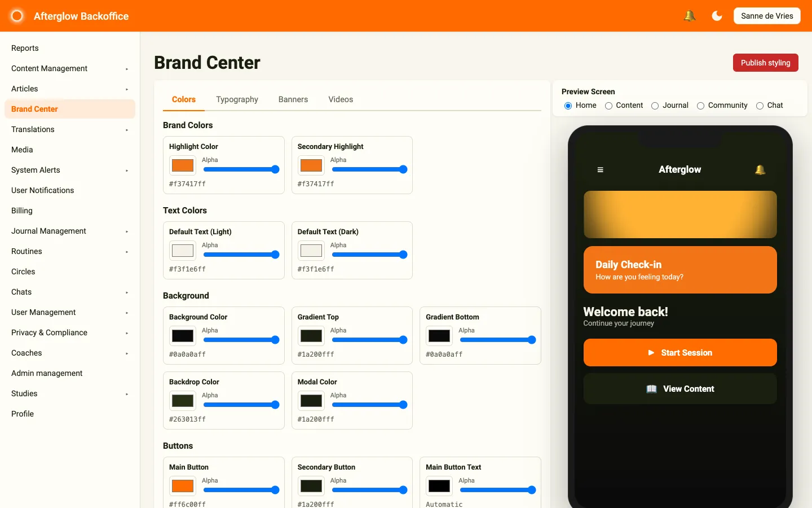Viewport: 812px width, 508px height.
Task: Open Main Button color swatch
Action: [x=183, y=486]
